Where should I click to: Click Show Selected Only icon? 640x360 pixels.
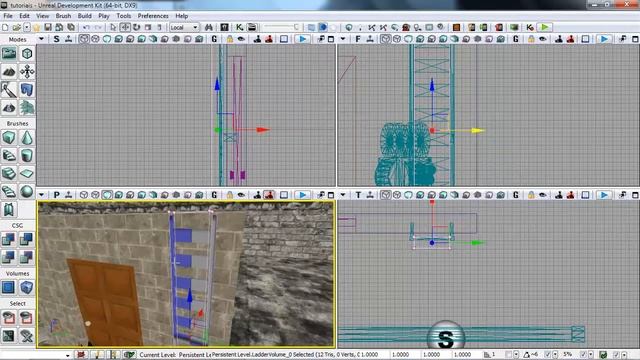9,318
